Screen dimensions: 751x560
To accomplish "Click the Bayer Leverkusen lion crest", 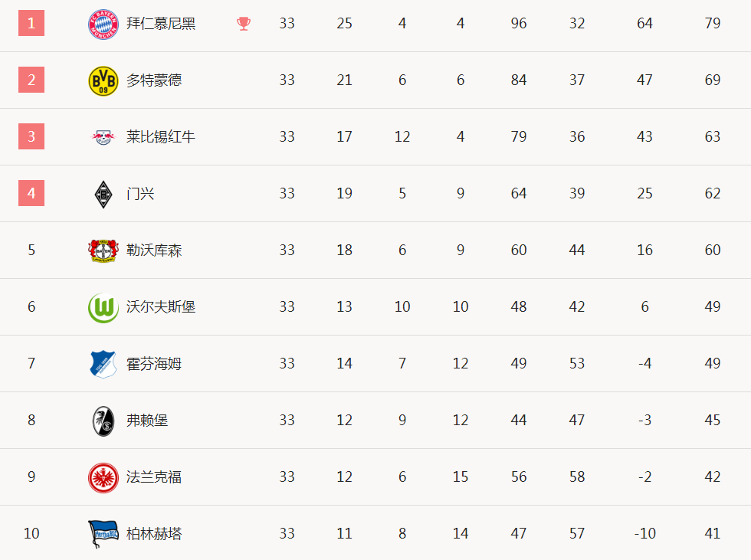I will 103,251.
